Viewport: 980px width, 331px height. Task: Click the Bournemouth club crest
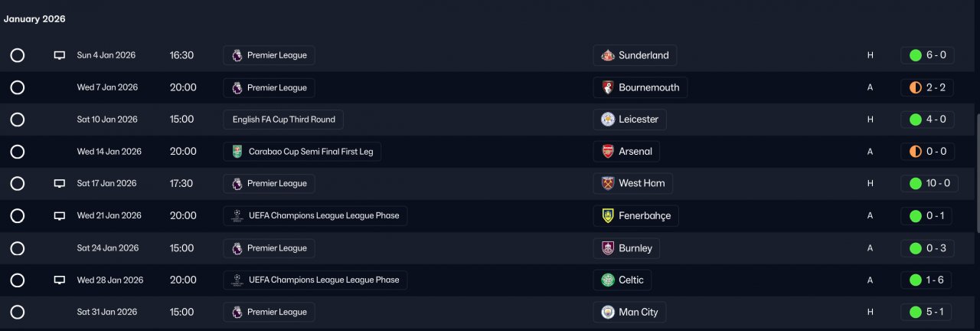tap(607, 87)
